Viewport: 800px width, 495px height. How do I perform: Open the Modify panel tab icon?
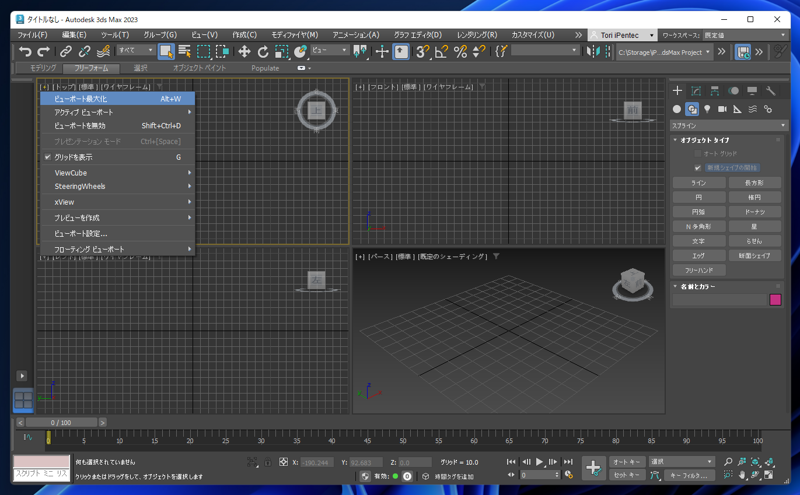coord(696,91)
